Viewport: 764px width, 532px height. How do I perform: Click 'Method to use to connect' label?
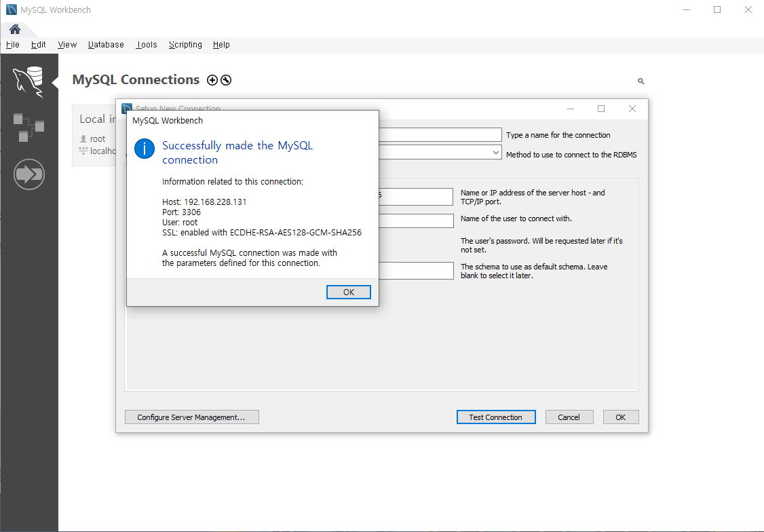click(x=571, y=155)
